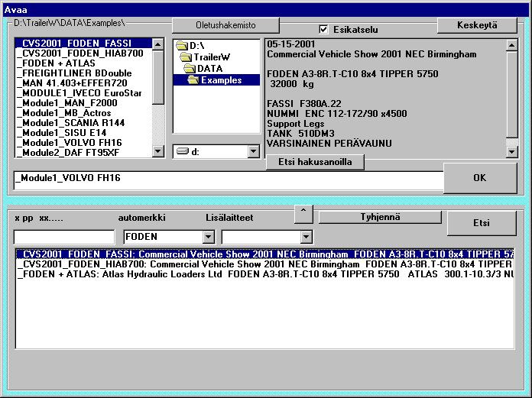
Task: Select _MODULE1_IVECO EuroStar file
Action: 83,93
